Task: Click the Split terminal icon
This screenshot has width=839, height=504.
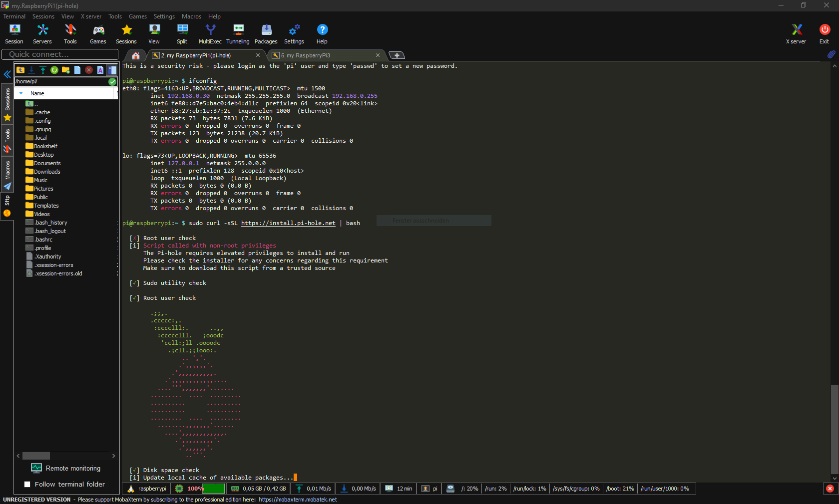Action: click(182, 34)
